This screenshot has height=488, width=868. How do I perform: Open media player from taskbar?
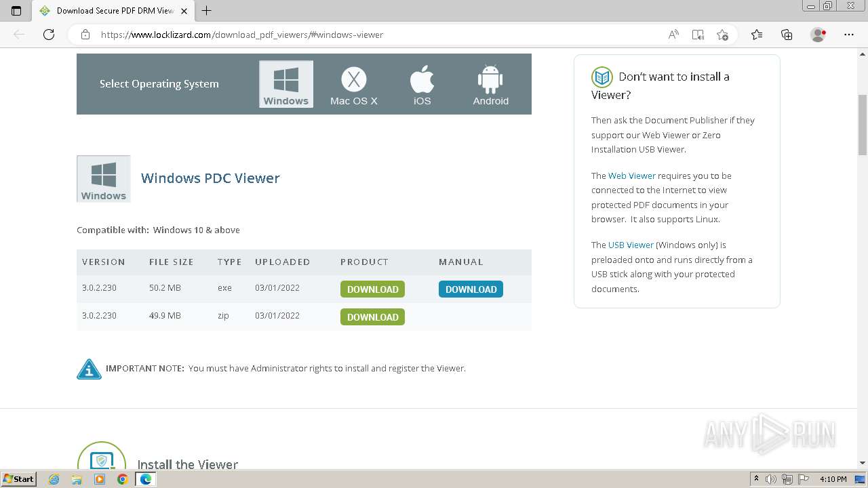click(x=100, y=479)
